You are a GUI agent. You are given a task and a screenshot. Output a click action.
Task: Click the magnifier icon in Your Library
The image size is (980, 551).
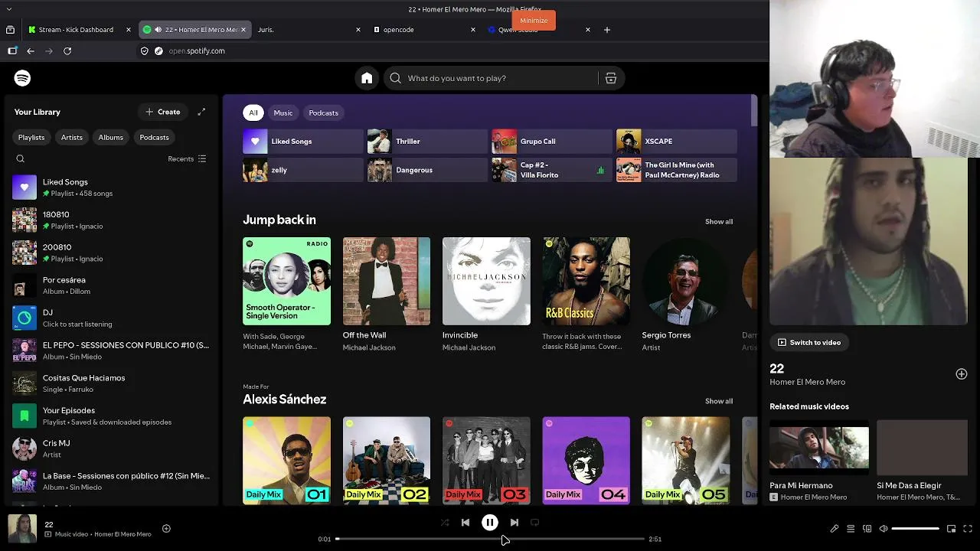[21, 159]
